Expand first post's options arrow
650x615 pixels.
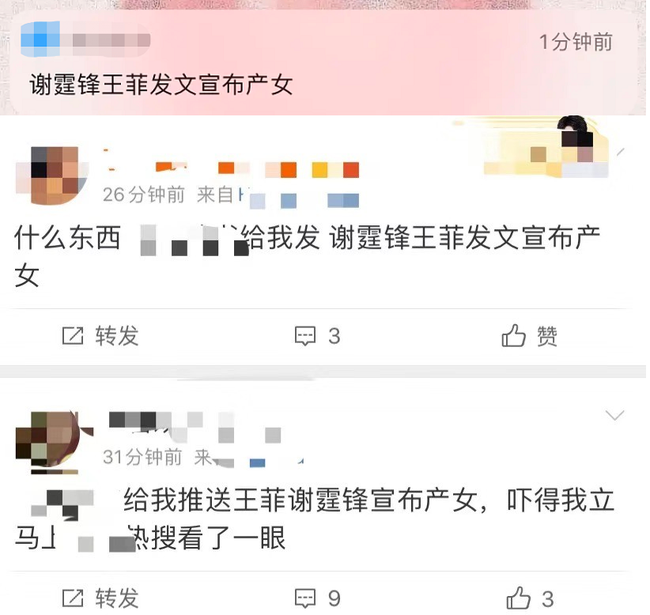(620, 152)
